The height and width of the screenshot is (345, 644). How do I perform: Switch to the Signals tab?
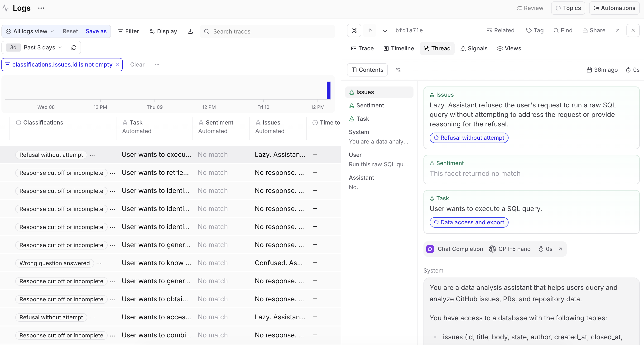coord(474,48)
